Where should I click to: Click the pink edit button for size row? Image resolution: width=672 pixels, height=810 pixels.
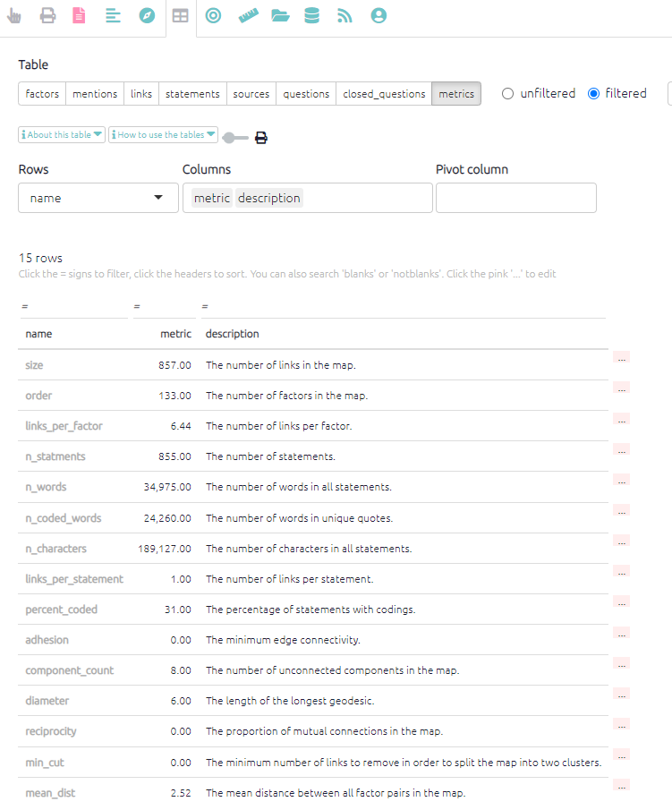[x=622, y=357]
